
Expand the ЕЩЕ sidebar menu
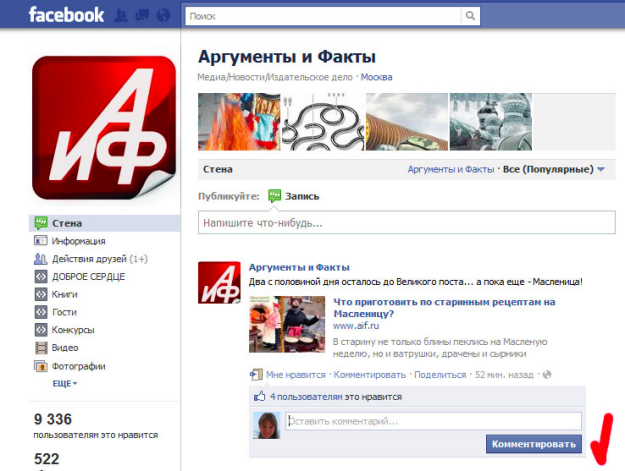tap(65, 383)
